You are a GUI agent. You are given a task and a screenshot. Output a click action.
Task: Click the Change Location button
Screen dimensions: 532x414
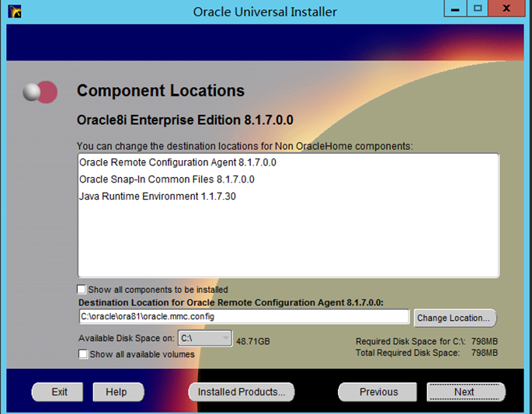454,318
